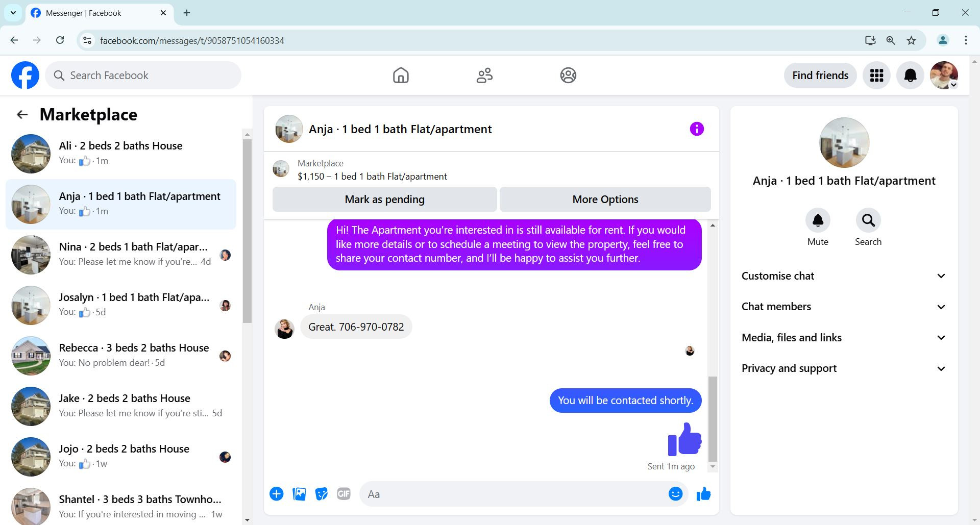Go back from Marketplace chats list
This screenshot has height=525, width=980.
click(x=22, y=115)
